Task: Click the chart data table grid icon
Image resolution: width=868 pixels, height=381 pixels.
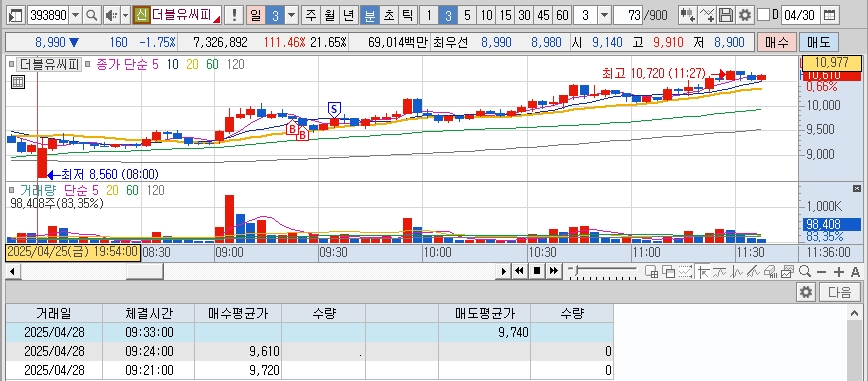Action: [x=18, y=83]
